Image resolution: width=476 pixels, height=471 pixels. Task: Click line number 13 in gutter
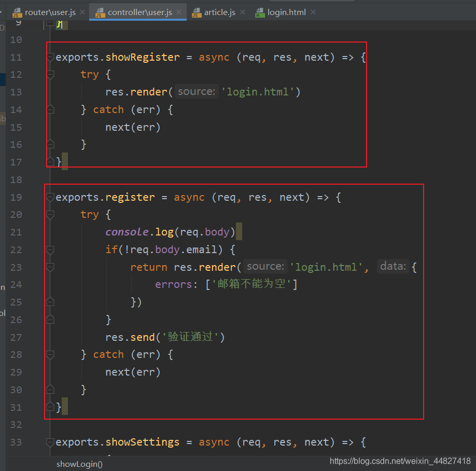coord(16,92)
